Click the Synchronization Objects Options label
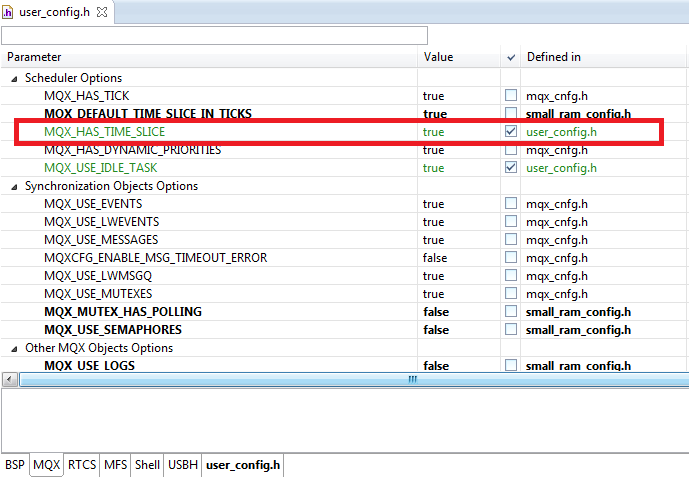This screenshot has height=482, width=689. 112,186
